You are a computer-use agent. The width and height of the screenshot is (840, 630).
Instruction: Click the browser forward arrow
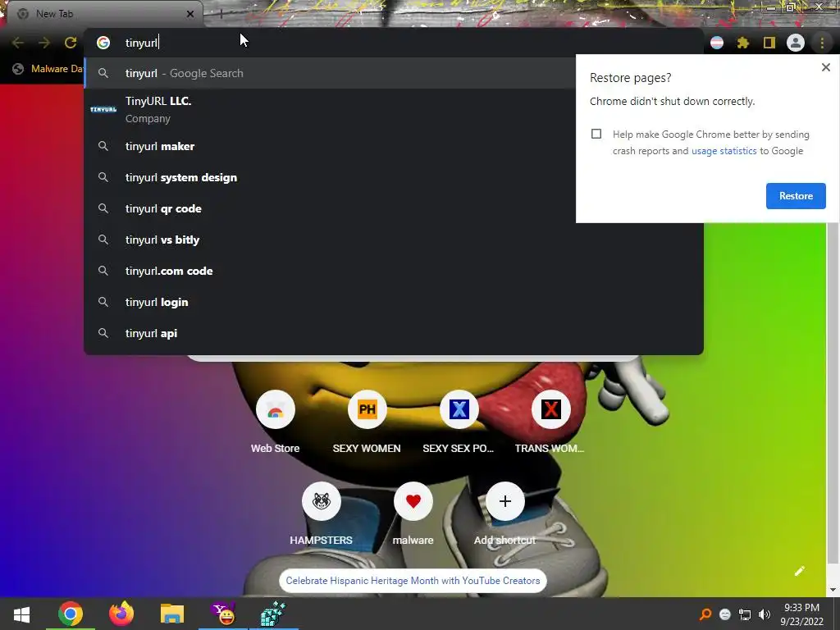(x=44, y=43)
